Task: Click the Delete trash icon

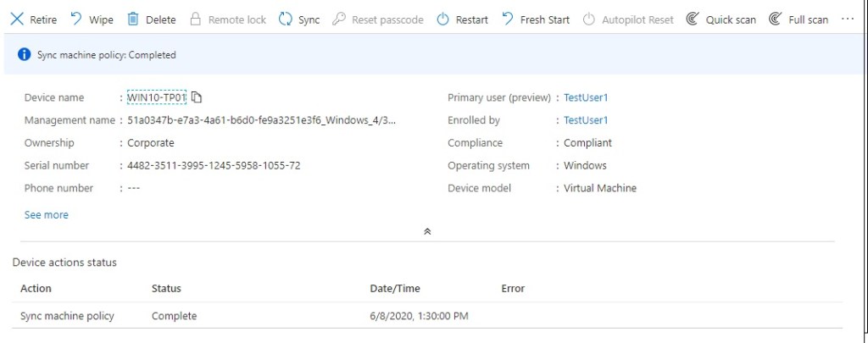Action: click(x=133, y=19)
